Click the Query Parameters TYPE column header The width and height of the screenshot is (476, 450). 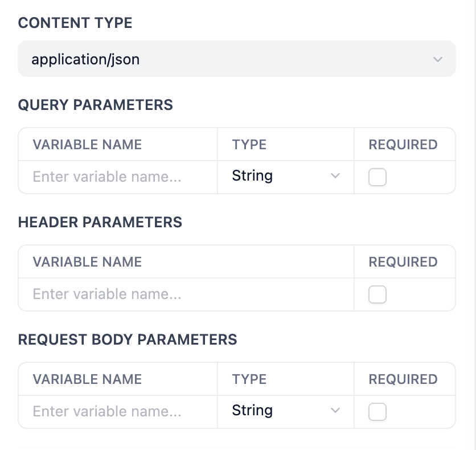coord(249,145)
